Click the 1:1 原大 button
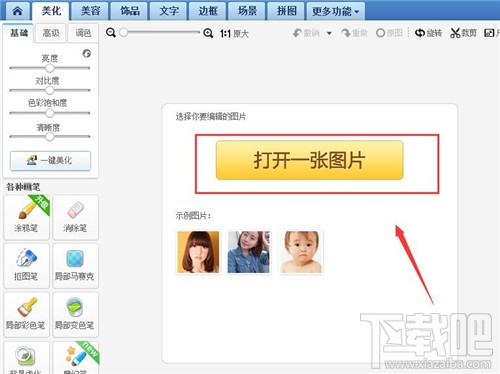 click(234, 33)
